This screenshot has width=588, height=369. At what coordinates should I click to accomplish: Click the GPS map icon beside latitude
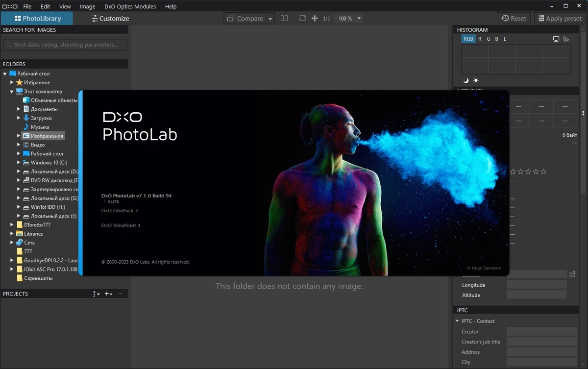tap(572, 274)
